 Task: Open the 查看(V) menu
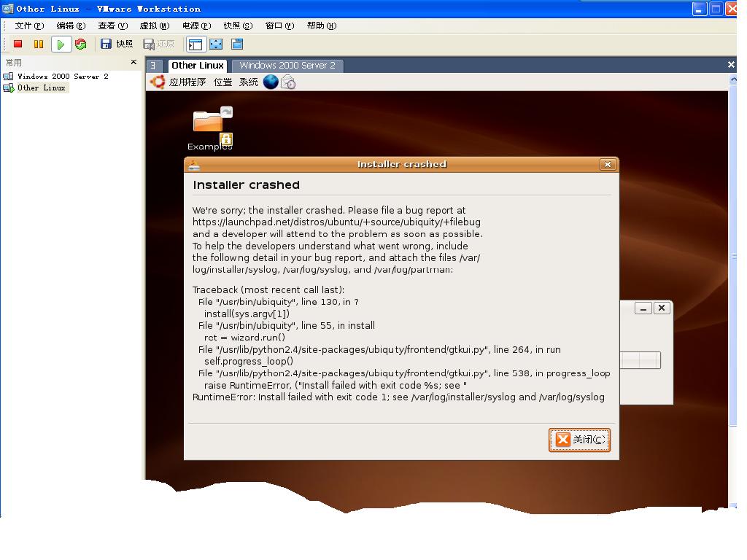pyautogui.click(x=113, y=26)
